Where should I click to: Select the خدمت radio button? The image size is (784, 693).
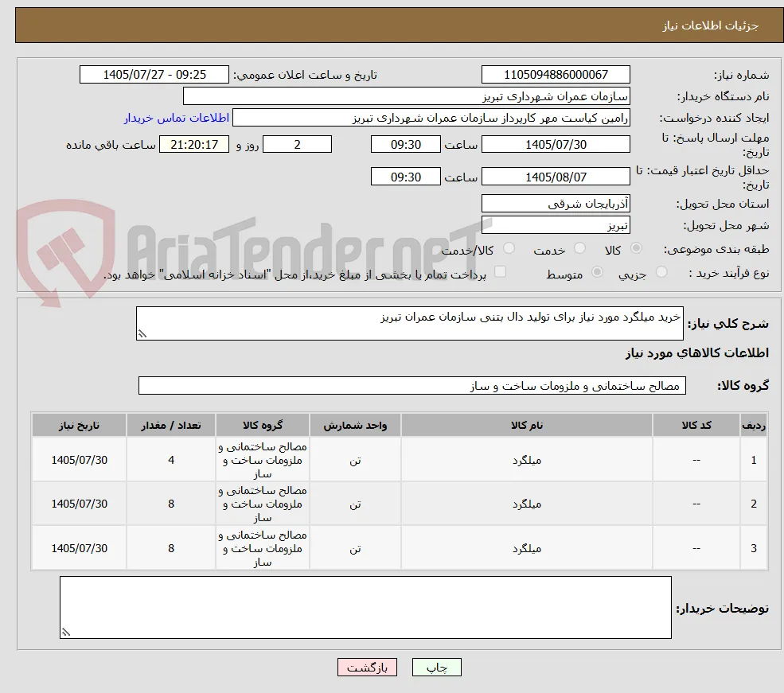[x=579, y=248]
